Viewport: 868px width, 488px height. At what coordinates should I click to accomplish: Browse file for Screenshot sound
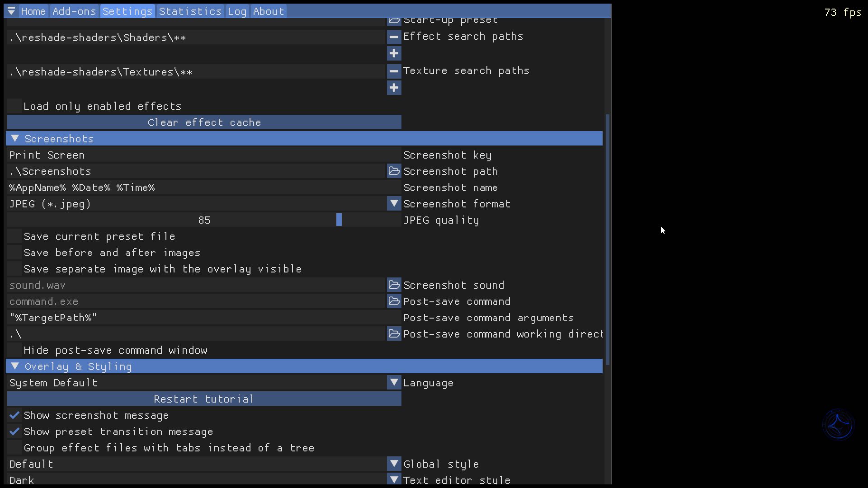pyautogui.click(x=394, y=285)
